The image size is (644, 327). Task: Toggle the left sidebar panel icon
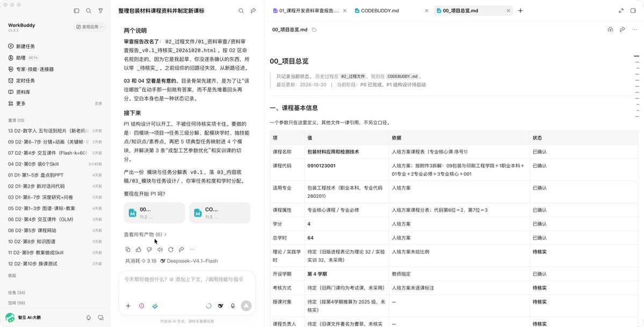pyautogui.click(x=76, y=11)
